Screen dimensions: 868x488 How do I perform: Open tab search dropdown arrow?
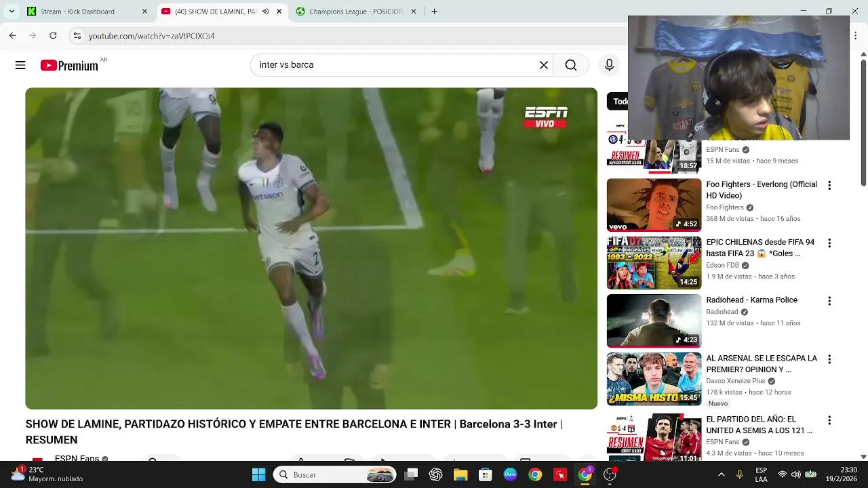point(11,12)
